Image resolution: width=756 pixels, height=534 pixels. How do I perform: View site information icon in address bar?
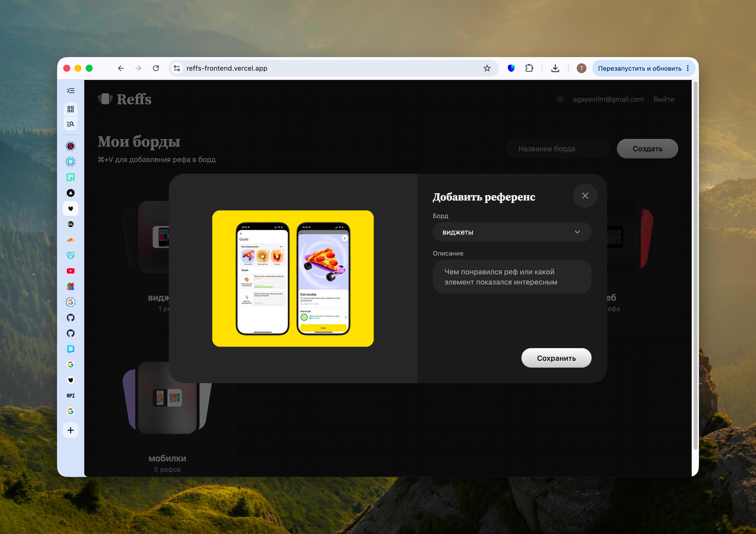point(177,68)
